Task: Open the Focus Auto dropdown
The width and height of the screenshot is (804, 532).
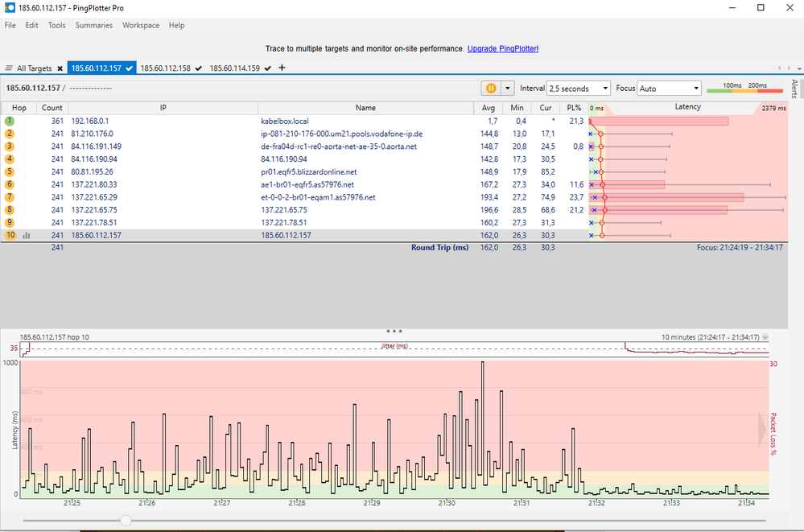Action: point(669,89)
